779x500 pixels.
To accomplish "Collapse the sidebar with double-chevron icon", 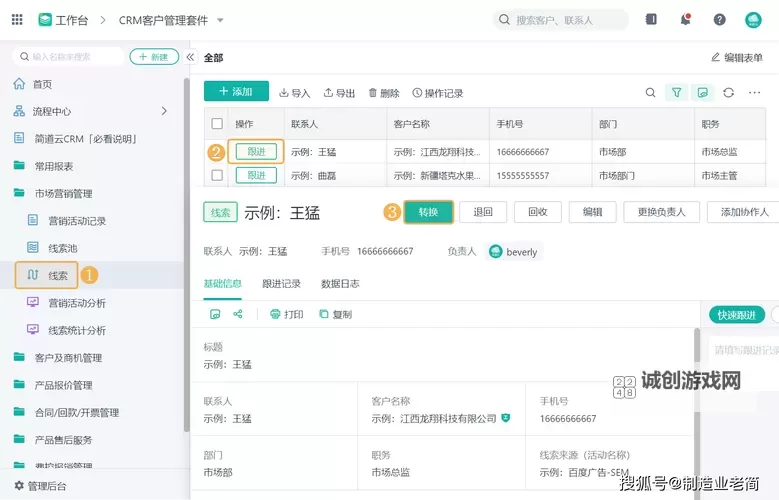I will coord(190,57).
